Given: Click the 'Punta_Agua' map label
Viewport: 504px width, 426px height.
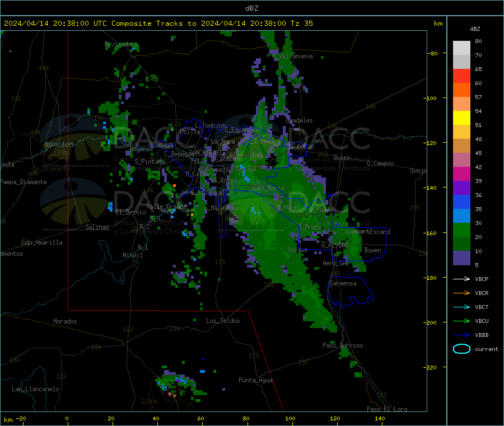Looking at the screenshot, I should coord(255,380).
